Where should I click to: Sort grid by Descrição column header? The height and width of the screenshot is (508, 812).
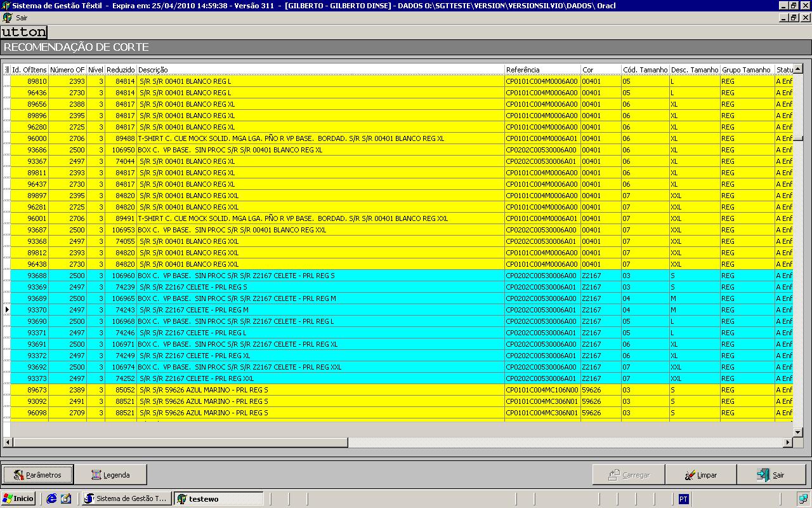coord(320,70)
